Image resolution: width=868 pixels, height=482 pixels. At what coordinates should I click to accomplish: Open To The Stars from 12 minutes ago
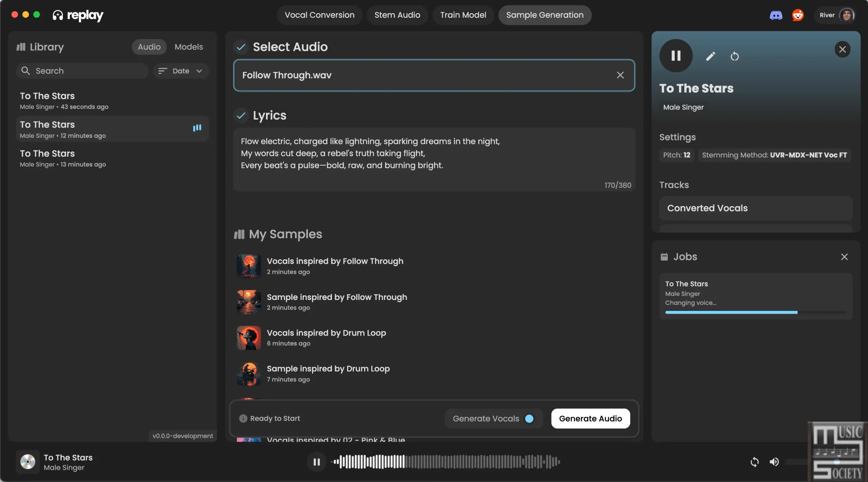[112, 129]
